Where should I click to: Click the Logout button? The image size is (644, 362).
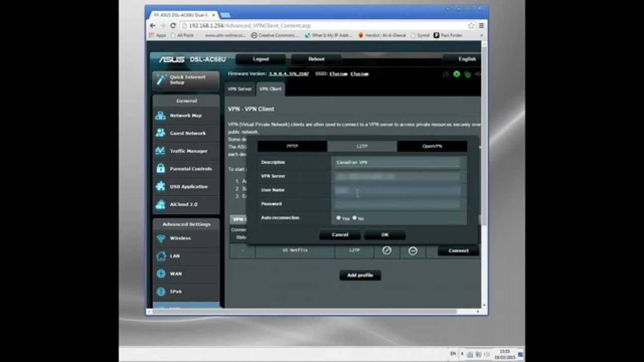click(x=261, y=59)
